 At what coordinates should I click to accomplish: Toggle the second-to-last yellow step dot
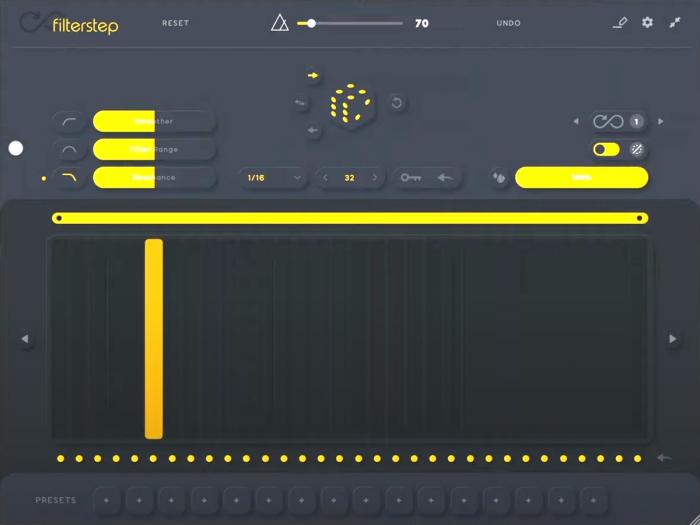point(619,458)
